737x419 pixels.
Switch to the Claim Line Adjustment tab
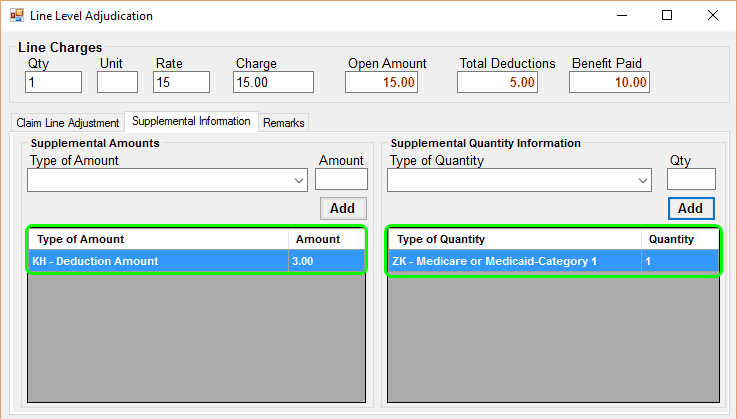point(68,122)
